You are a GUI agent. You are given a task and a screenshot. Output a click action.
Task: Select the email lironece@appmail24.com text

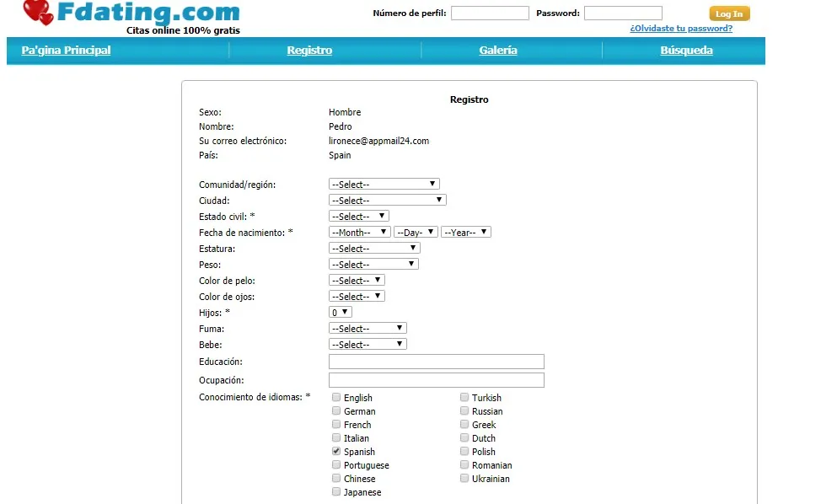(x=378, y=141)
